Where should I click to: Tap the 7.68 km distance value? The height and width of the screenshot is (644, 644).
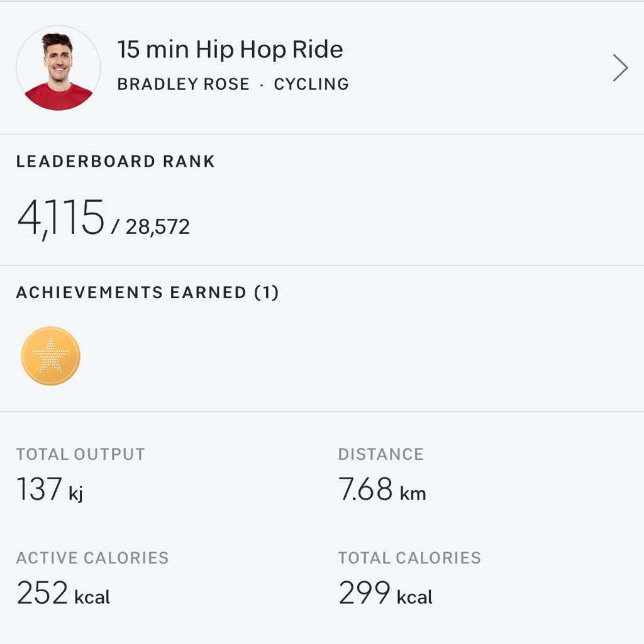[382, 489]
